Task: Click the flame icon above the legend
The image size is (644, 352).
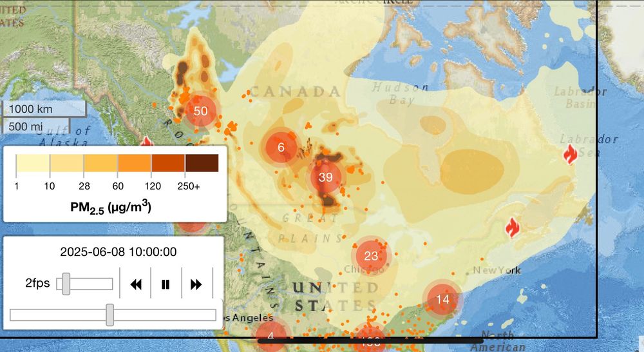Action: [x=147, y=142]
